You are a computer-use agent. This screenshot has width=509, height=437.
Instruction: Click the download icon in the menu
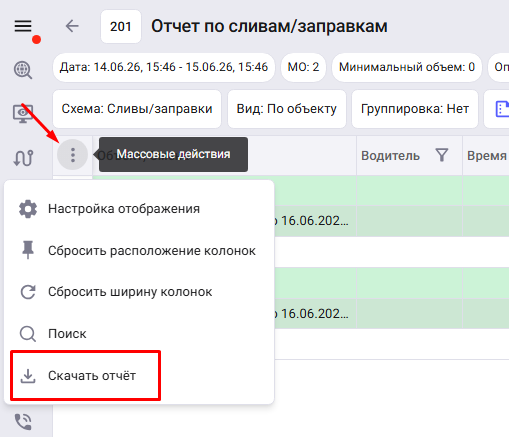(28, 376)
